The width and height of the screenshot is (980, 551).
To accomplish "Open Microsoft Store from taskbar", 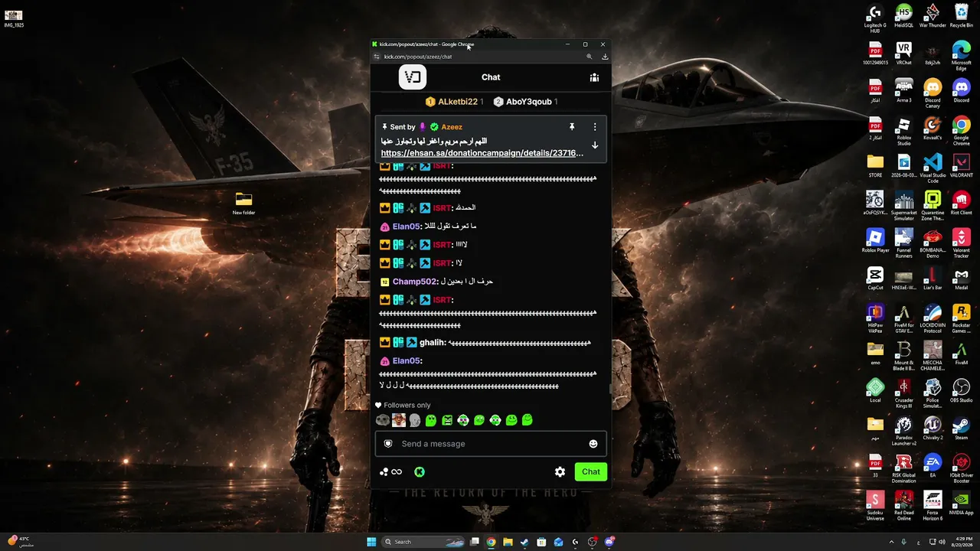I will tap(541, 542).
